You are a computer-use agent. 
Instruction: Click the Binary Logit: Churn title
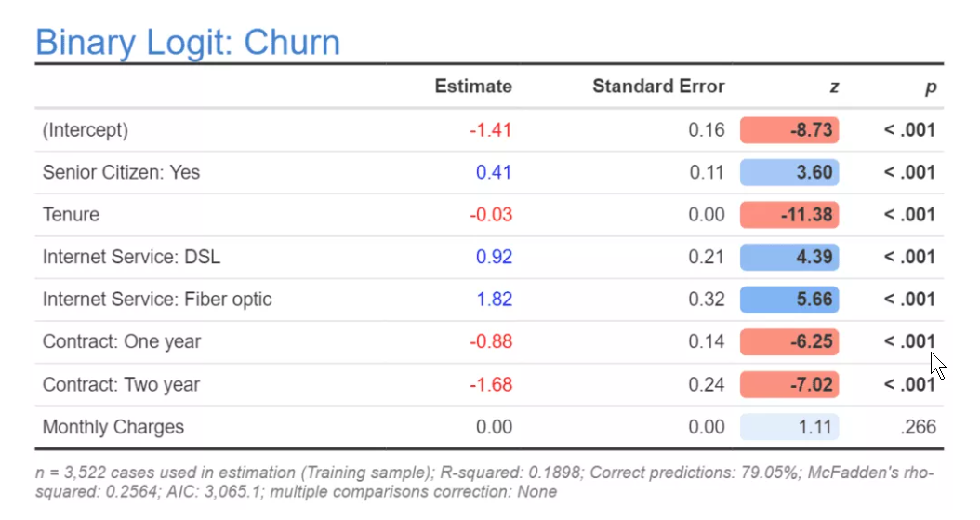click(x=188, y=42)
